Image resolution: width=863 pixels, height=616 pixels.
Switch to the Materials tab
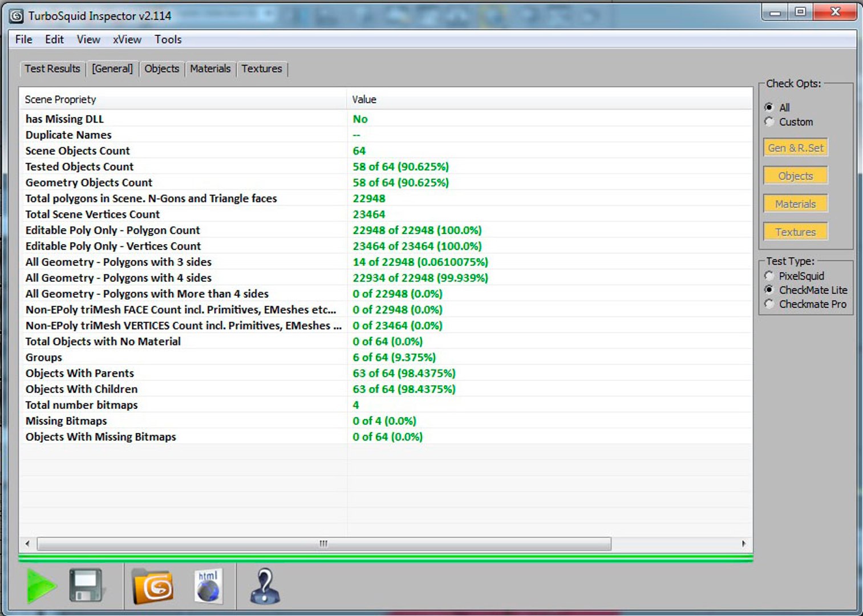(210, 68)
